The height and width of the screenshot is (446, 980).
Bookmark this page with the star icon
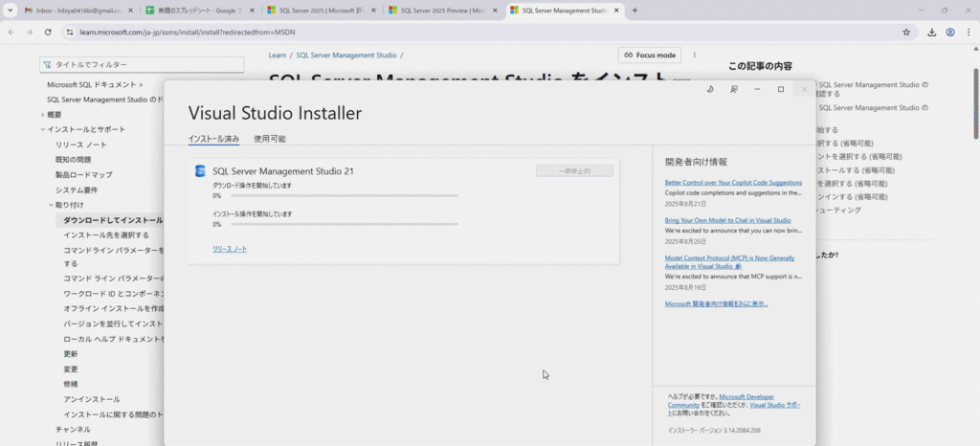906,32
